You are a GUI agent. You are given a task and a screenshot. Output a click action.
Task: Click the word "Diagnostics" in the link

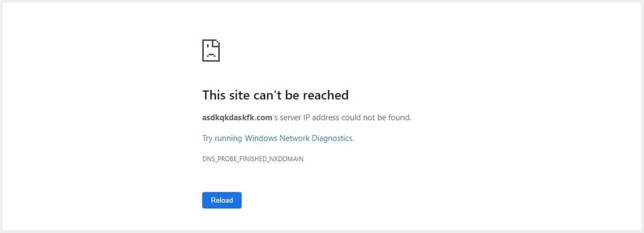[x=333, y=138]
